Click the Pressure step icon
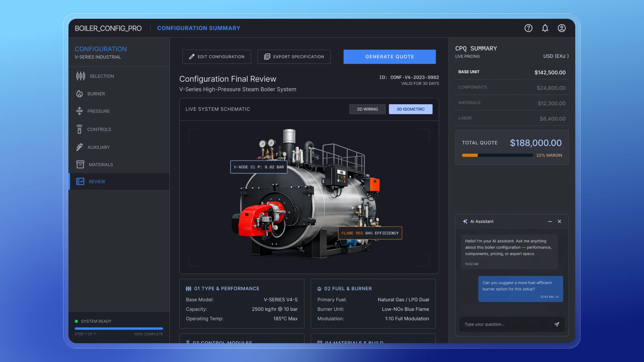644x362 pixels. tap(79, 111)
